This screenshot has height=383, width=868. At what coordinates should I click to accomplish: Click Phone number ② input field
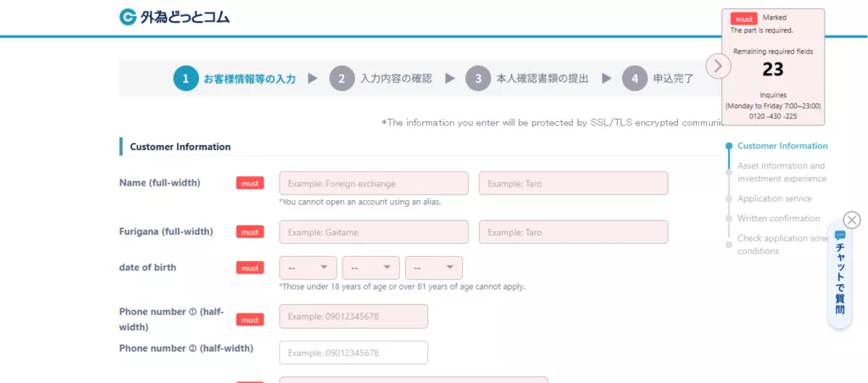coord(353,352)
